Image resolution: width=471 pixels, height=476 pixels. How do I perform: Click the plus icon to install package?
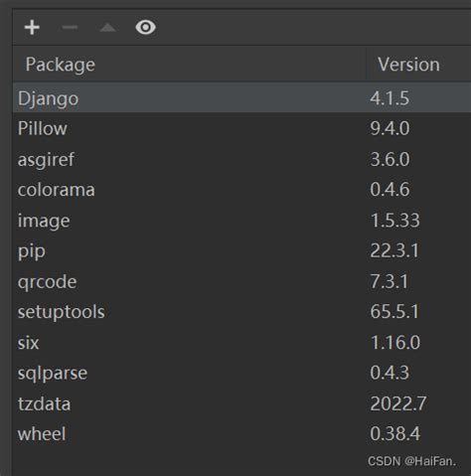32,27
